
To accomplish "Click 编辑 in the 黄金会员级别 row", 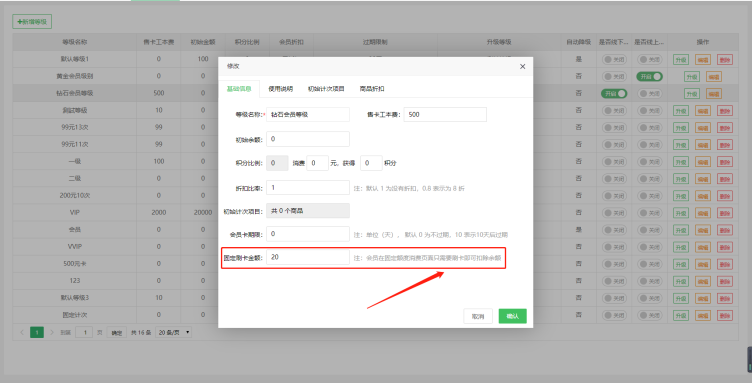I will click(714, 77).
